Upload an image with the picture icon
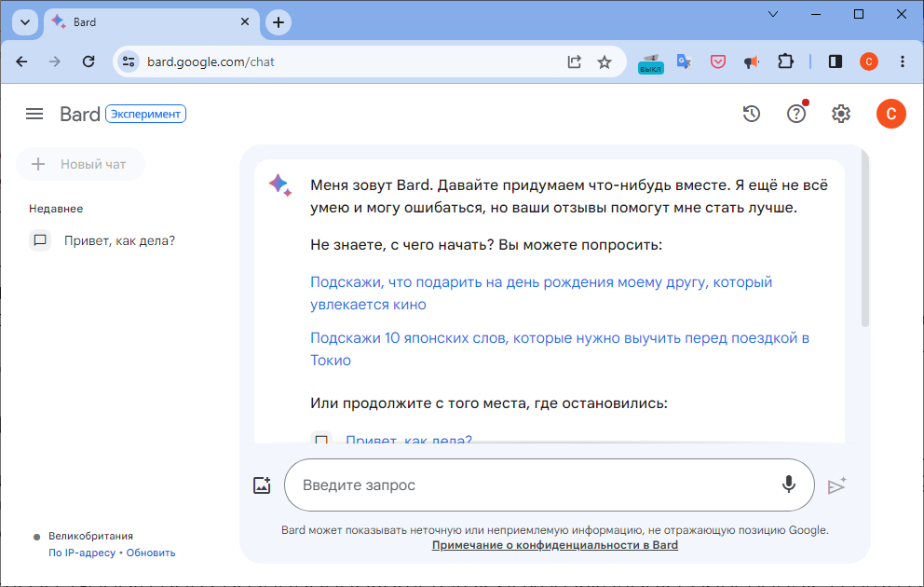Screen dimensions: 924x587 [x=262, y=485]
